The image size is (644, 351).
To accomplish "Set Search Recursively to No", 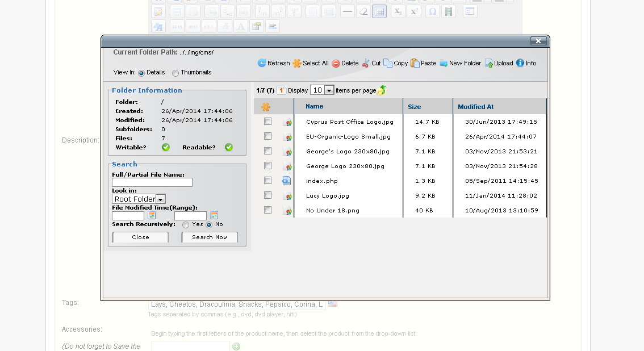I will click(x=209, y=224).
